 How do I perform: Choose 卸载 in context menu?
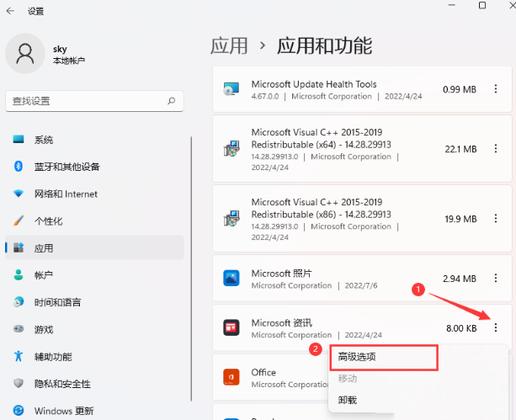[x=347, y=401]
